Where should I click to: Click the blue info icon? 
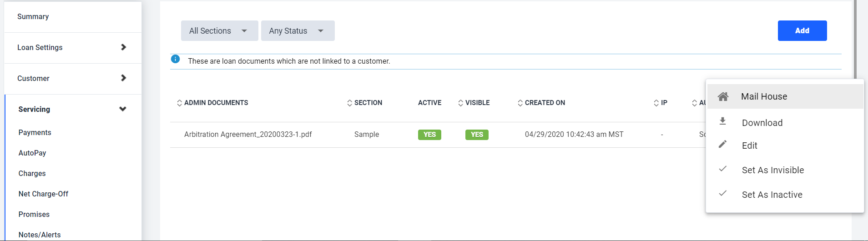click(x=175, y=59)
